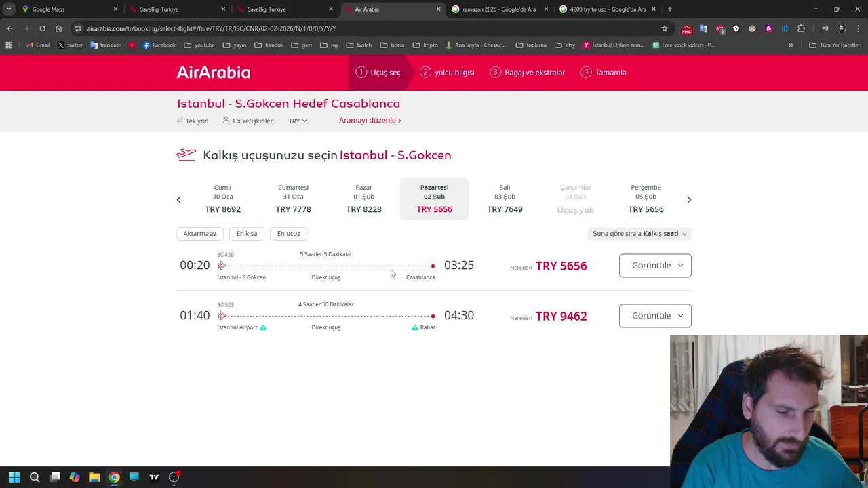Toggle the En ucuz filter
868x488 pixels.
tap(288, 234)
